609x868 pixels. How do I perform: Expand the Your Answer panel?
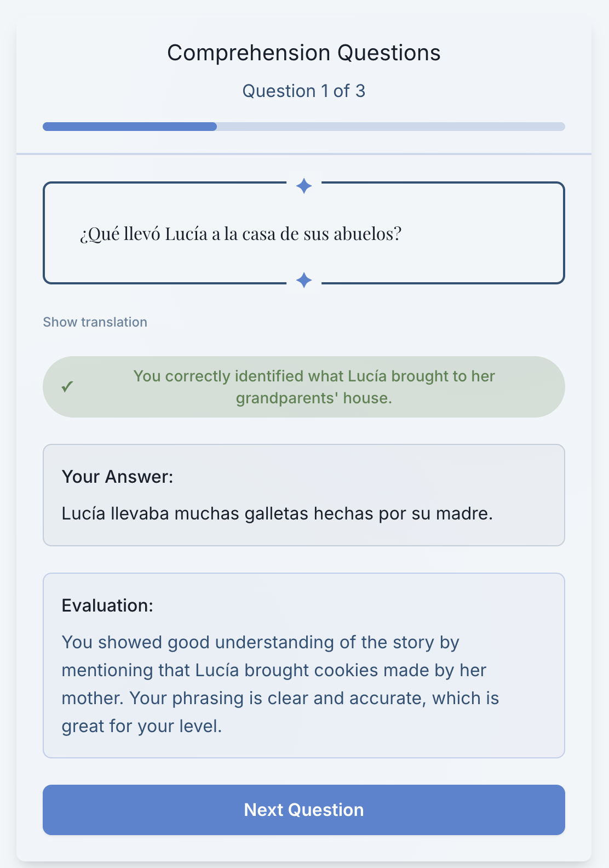(304, 494)
